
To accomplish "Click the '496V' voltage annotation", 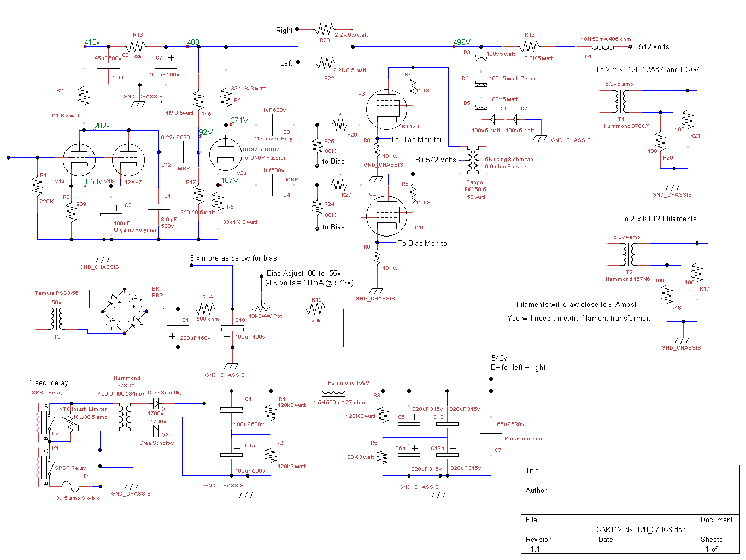I will point(462,42).
